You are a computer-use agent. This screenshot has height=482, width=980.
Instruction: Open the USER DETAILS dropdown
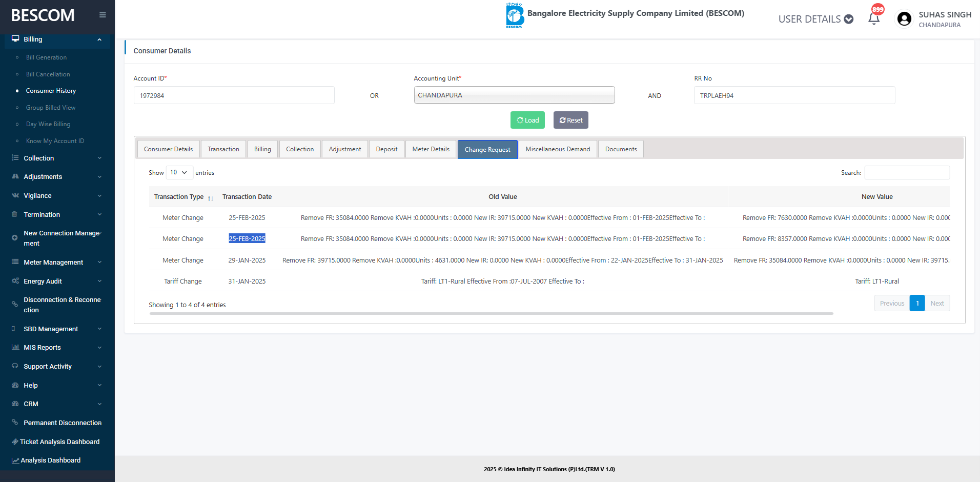pos(816,19)
